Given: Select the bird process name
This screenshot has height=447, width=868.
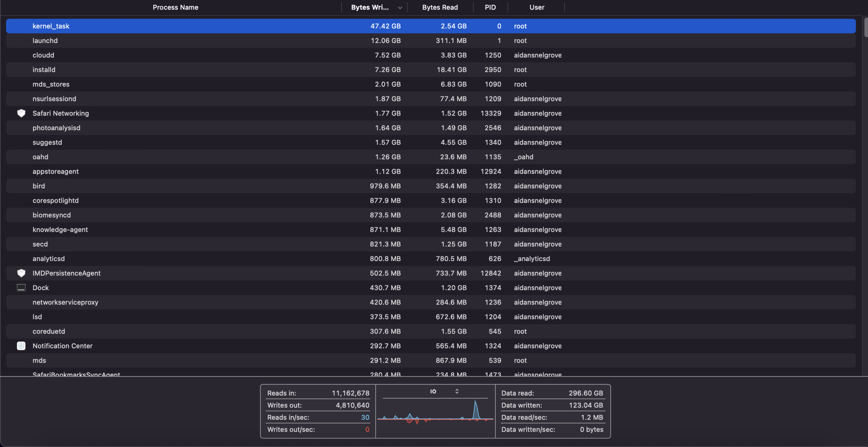Looking at the screenshot, I should [x=39, y=186].
